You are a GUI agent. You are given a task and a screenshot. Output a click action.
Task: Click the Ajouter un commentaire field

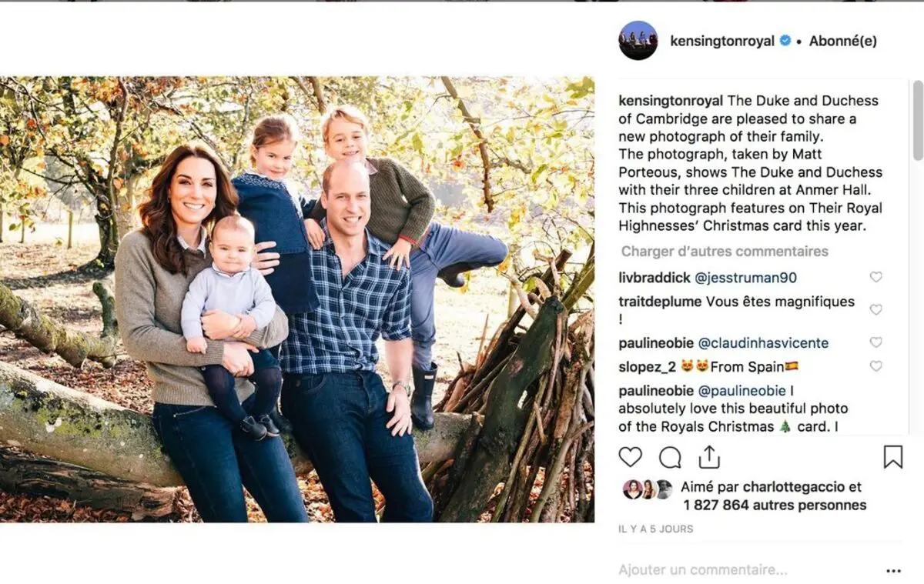[702, 570]
